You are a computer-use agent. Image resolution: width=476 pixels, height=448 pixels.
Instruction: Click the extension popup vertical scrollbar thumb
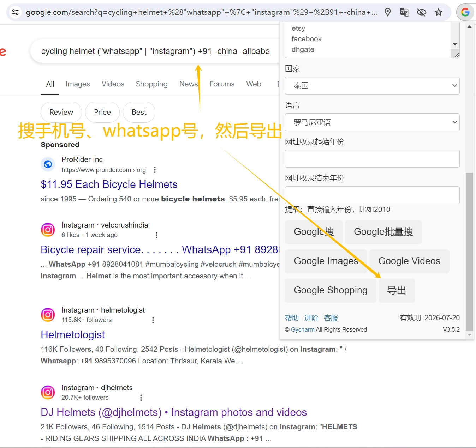point(469,251)
